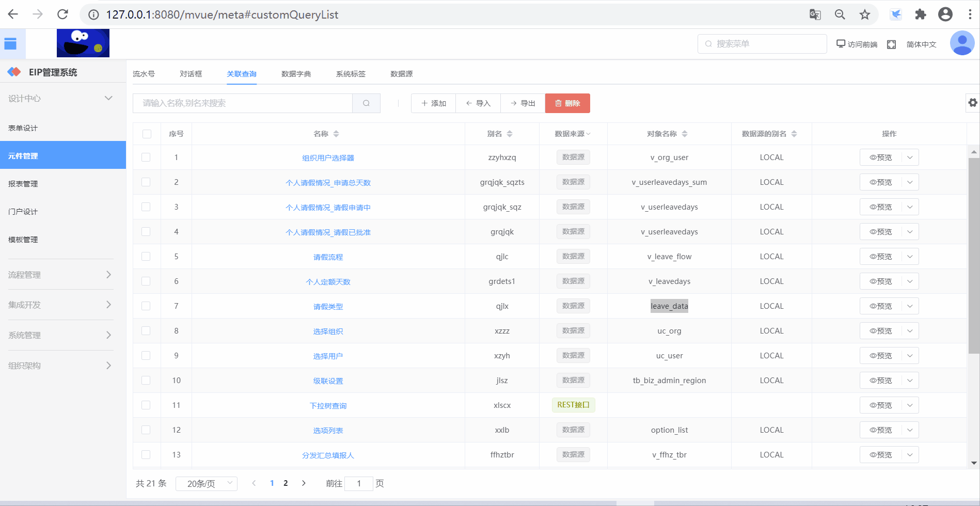Click the blue bird extension icon

pos(896,14)
